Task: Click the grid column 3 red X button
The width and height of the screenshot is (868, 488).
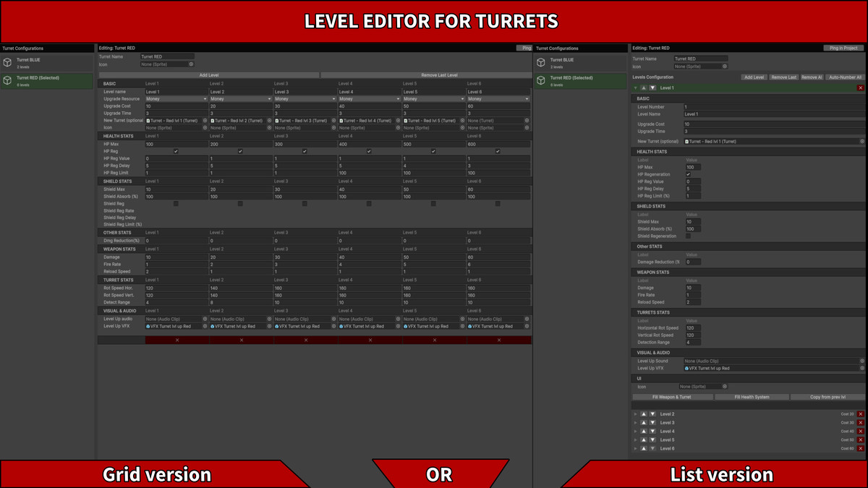Action: 306,340
